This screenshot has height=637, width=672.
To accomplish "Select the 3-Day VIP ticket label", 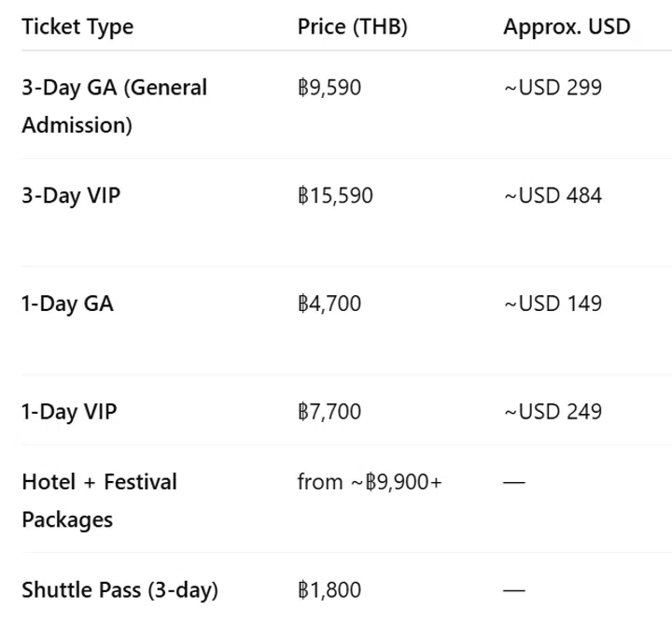I will tap(71, 196).
